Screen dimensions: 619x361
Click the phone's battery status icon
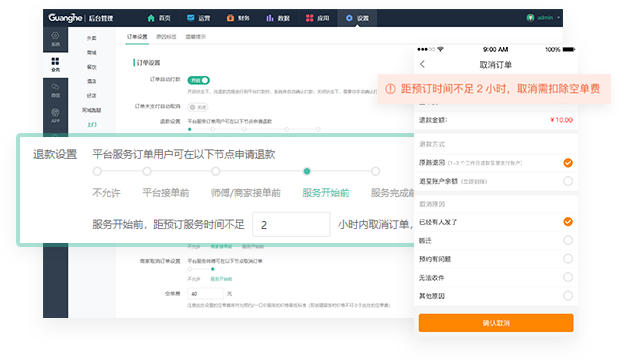[x=569, y=49]
